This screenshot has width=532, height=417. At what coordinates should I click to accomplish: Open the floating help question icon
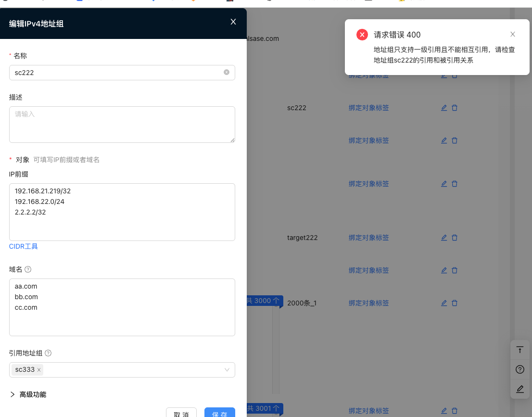click(x=519, y=369)
